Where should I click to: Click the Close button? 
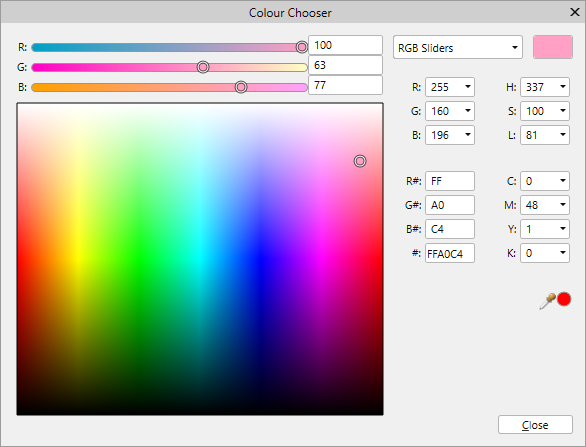coord(535,425)
